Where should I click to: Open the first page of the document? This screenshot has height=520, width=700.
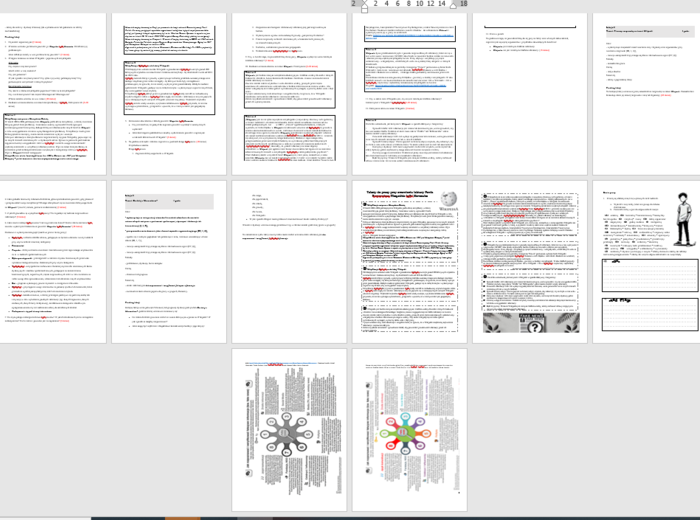click(53, 88)
